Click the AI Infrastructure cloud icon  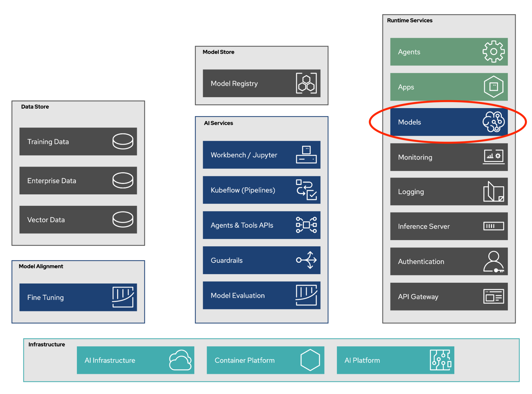[x=180, y=360]
